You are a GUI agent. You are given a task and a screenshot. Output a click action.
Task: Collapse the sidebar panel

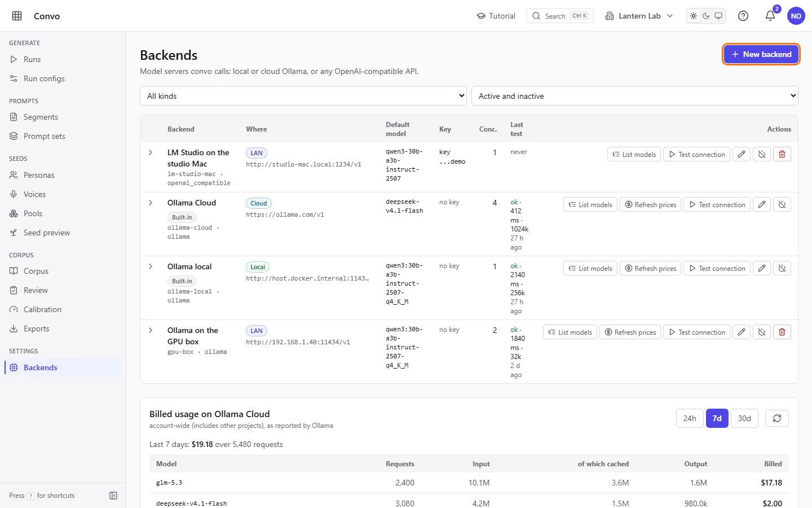pos(113,496)
